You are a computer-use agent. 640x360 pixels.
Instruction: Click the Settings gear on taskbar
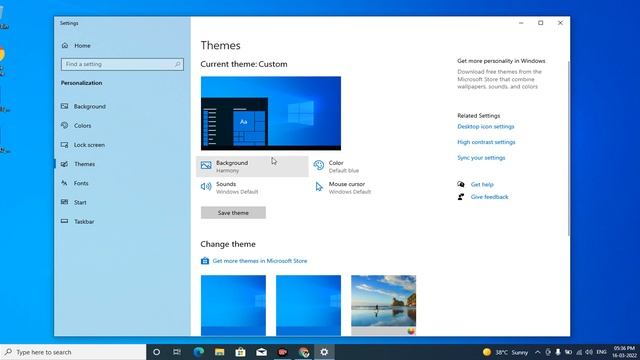tap(324, 352)
